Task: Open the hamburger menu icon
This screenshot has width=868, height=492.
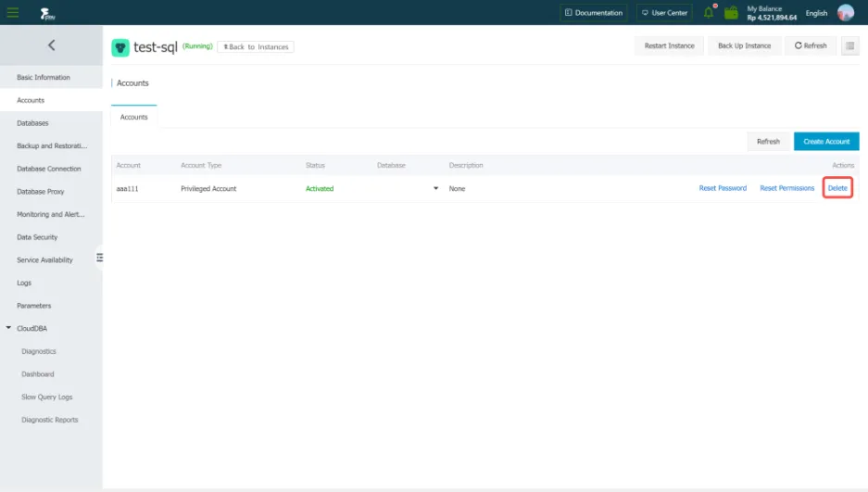Action: click(x=13, y=12)
